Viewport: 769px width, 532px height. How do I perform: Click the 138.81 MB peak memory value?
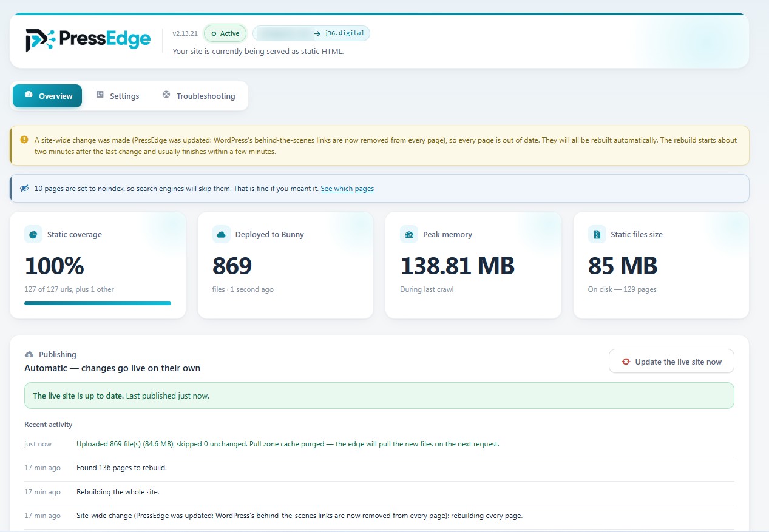point(458,266)
